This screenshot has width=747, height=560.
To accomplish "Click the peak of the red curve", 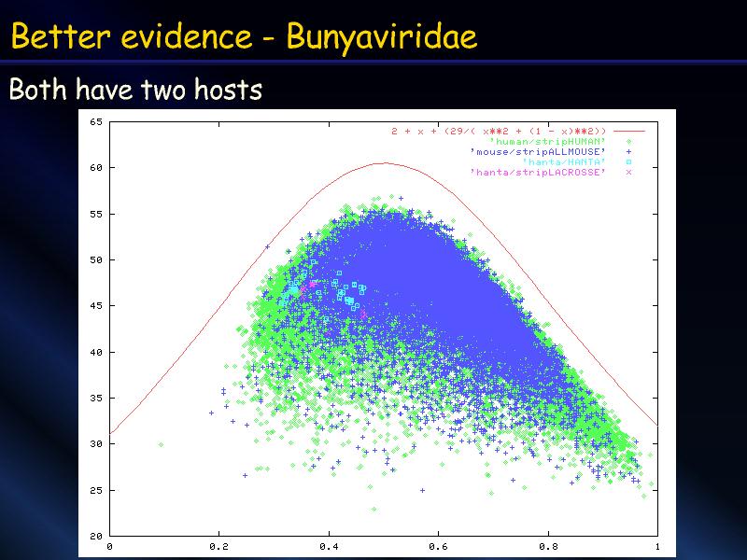I will (x=383, y=163).
